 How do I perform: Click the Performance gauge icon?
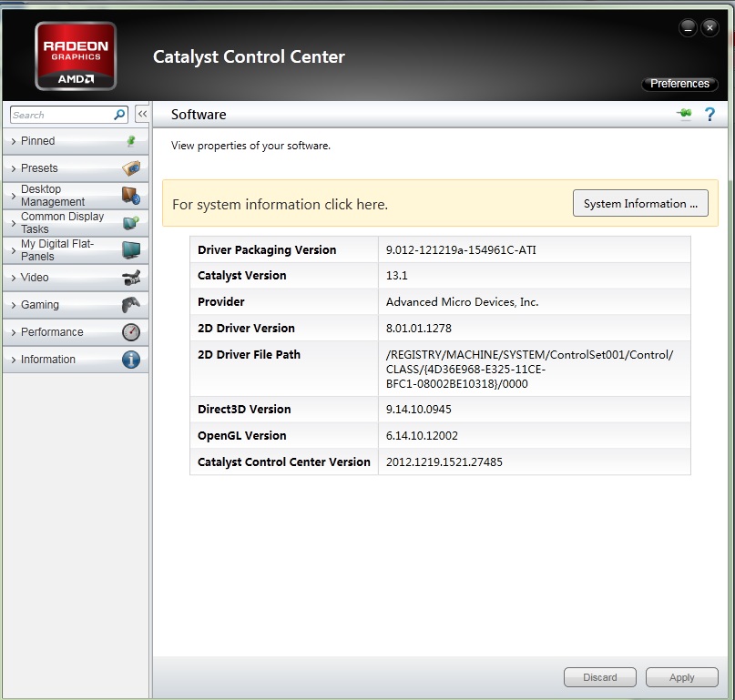(x=131, y=332)
